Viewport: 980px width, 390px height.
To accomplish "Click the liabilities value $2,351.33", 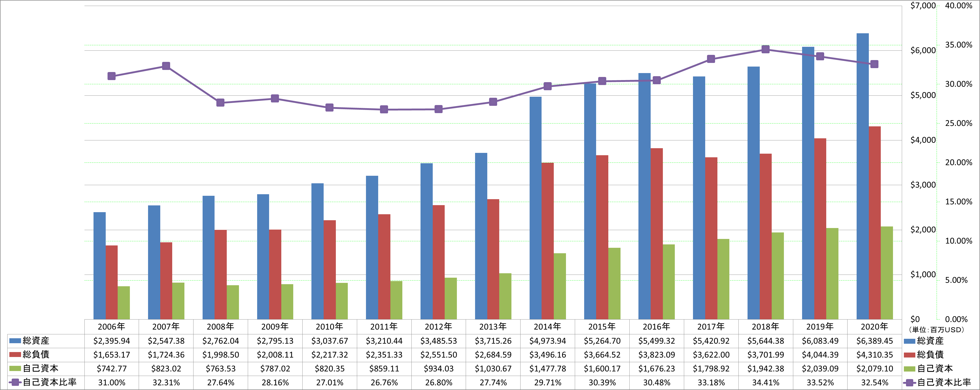I will point(384,355).
